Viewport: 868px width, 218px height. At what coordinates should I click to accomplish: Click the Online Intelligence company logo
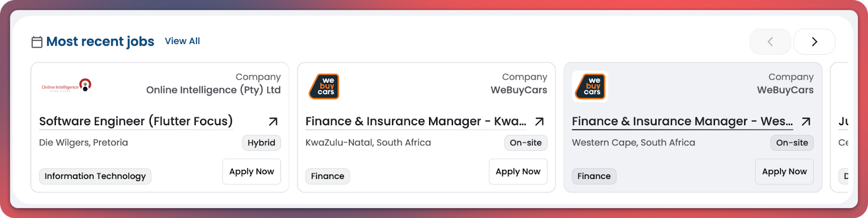coord(66,86)
